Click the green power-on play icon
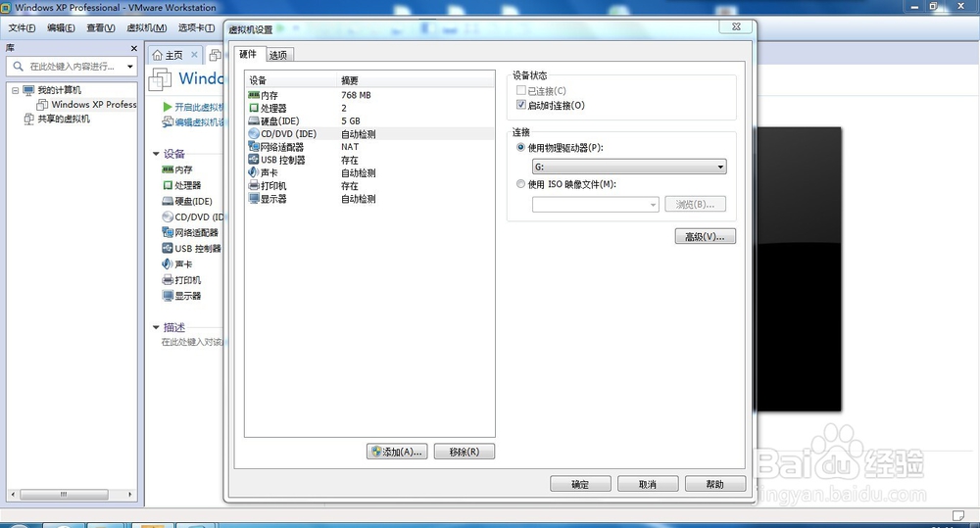The height and width of the screenshot is (528, 980). [x=168, y=107]
